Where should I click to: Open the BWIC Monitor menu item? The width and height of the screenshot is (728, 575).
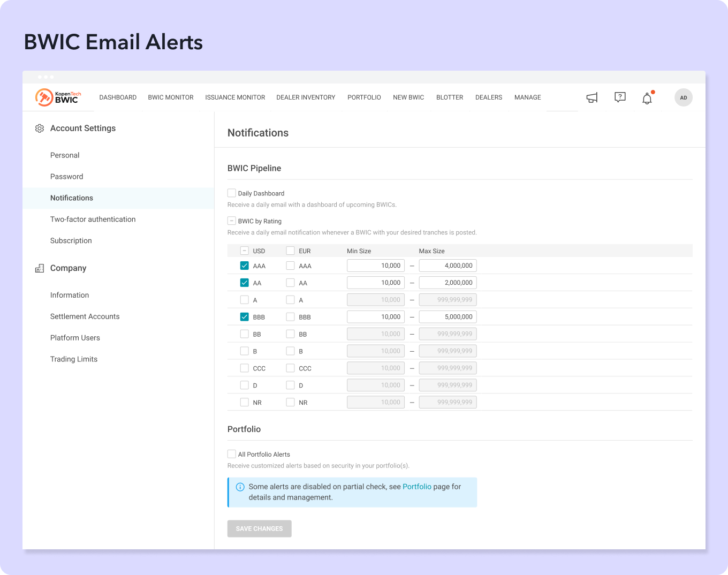[171, 97]
